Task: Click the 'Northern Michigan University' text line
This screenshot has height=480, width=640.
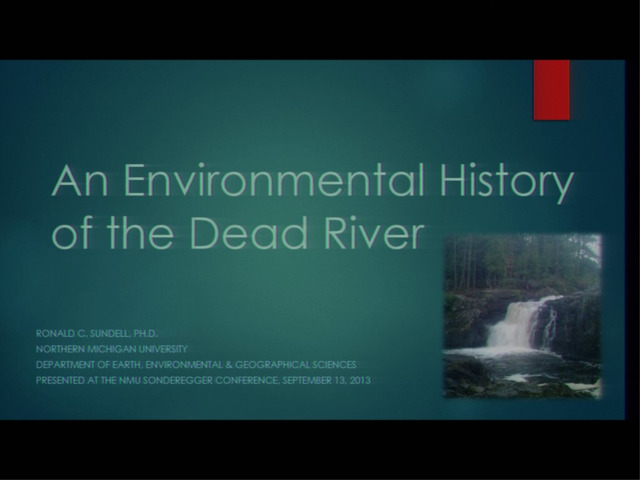Action: point(111,349)
